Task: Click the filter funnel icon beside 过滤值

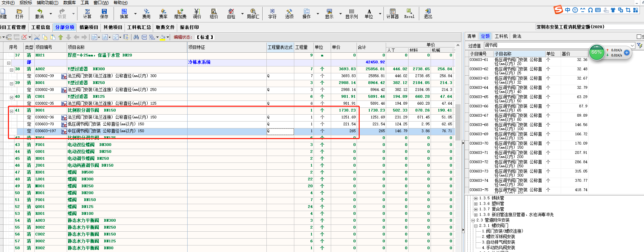Action: 640,45
